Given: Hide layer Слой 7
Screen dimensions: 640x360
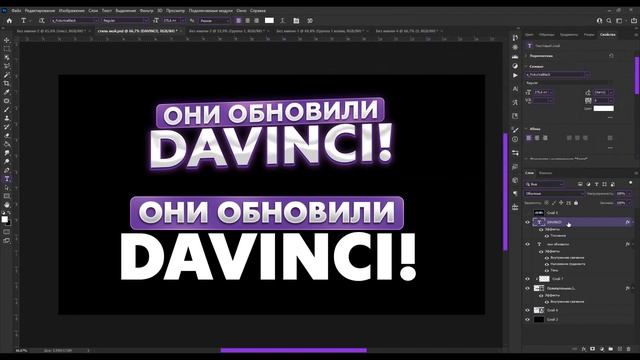Looking at the screenshot, I should (527, 279).
